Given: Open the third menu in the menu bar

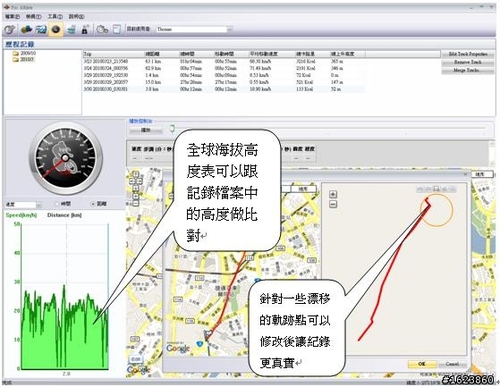Looking at the screenshot, I should click(55, 16).
